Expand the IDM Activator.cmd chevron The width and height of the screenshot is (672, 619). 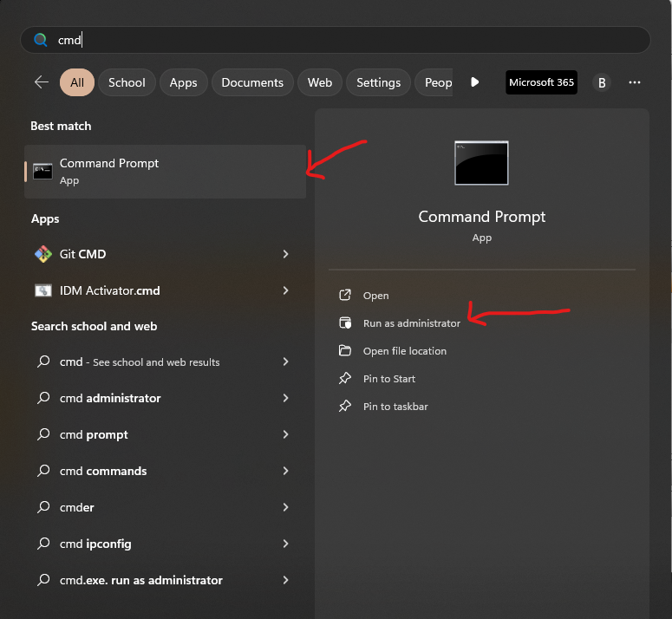pyautogui.click(x=285, y=290)
